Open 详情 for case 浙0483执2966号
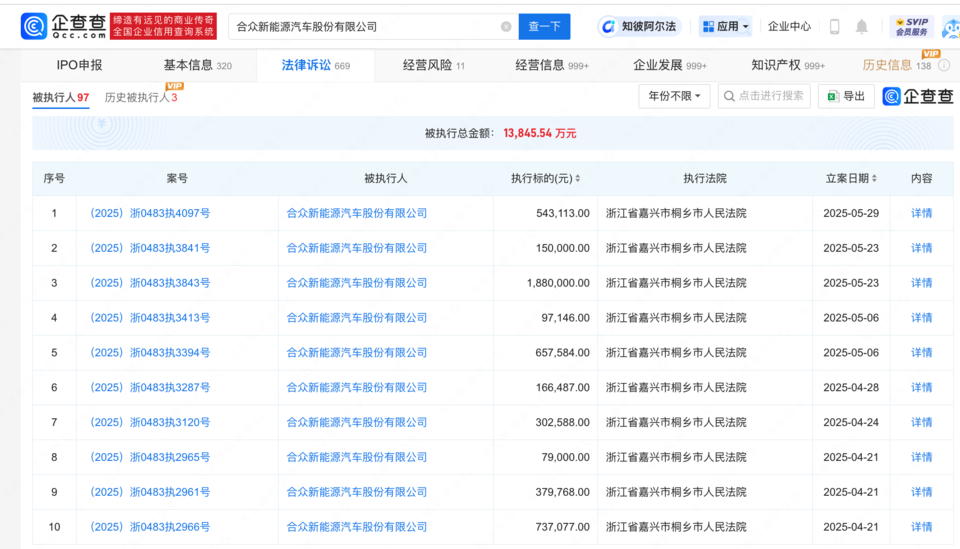The width and height of the screenshot is (960, 549). click(921, 527)
